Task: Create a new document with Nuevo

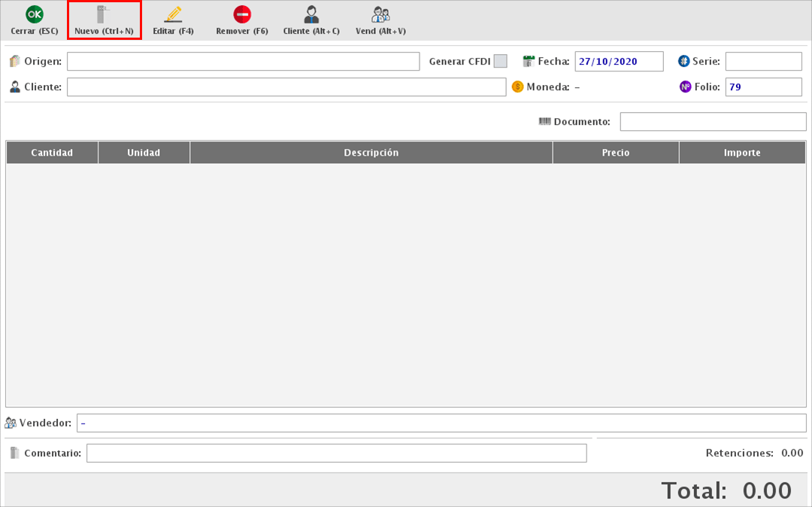Action: 105,20
